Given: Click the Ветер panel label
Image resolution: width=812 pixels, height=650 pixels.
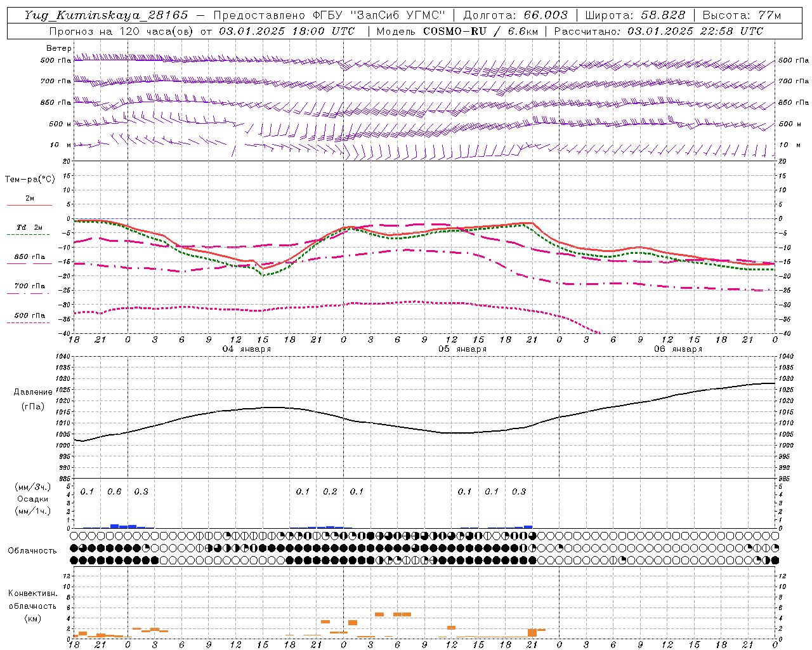Looking at the screenshot, I should (59, 48).
